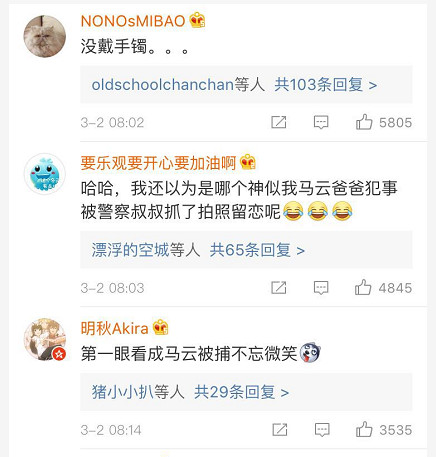Open username NONOsMIBAO

coord(133,21)
